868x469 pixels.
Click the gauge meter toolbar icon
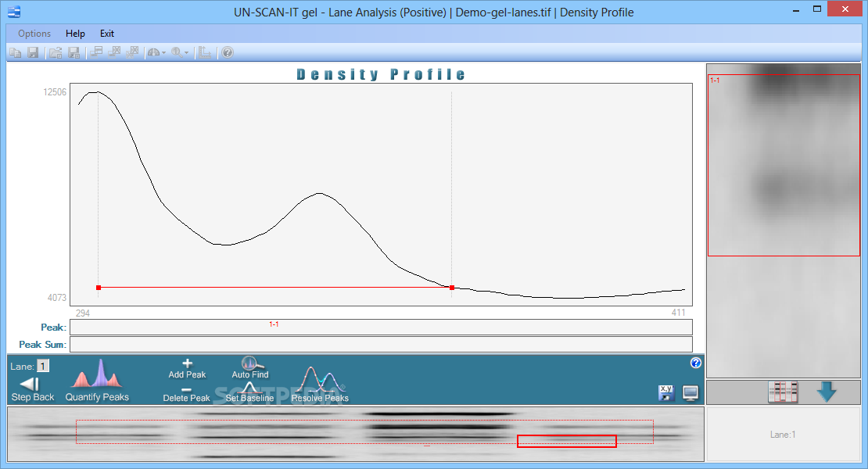tap(154, 52)
